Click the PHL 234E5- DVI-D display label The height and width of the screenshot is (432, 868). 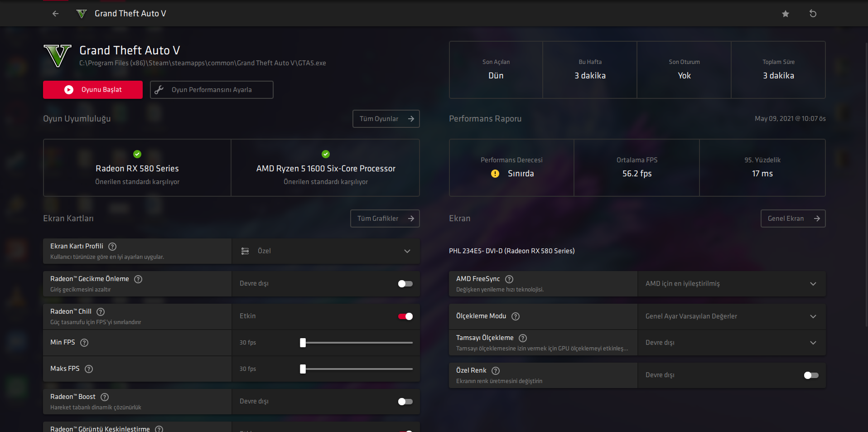(512, 251)
